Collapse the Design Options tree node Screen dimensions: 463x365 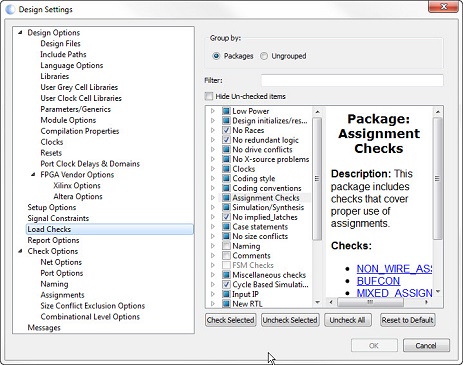[20, 32]
